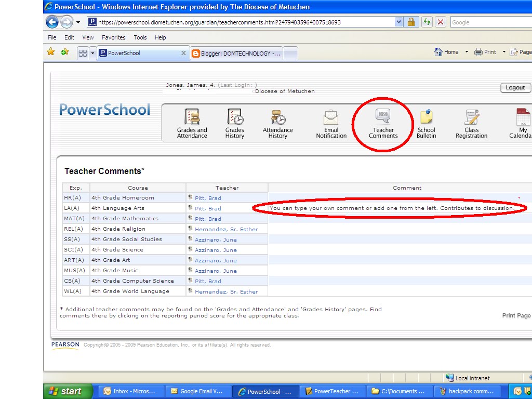Click teacher icon beside Hernandez in Religion row
This screenshot has height=399, width=532.
pos(190,229)
